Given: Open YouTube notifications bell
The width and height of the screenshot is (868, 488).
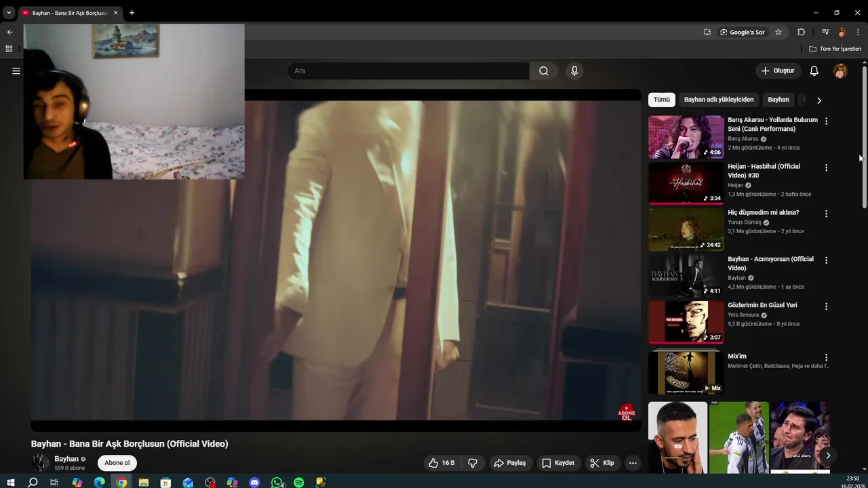Looking at the screenshot, I should [x=814, y=70].
